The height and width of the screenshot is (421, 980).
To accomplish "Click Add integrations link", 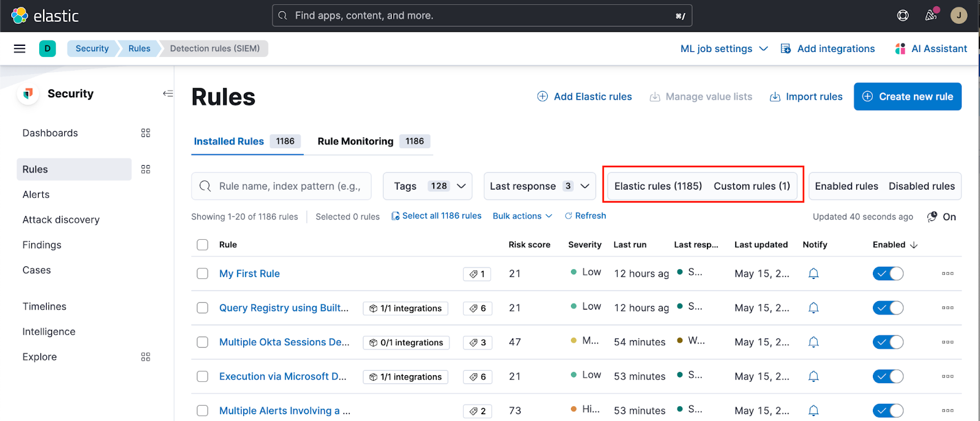I will (x=827, y=48).
